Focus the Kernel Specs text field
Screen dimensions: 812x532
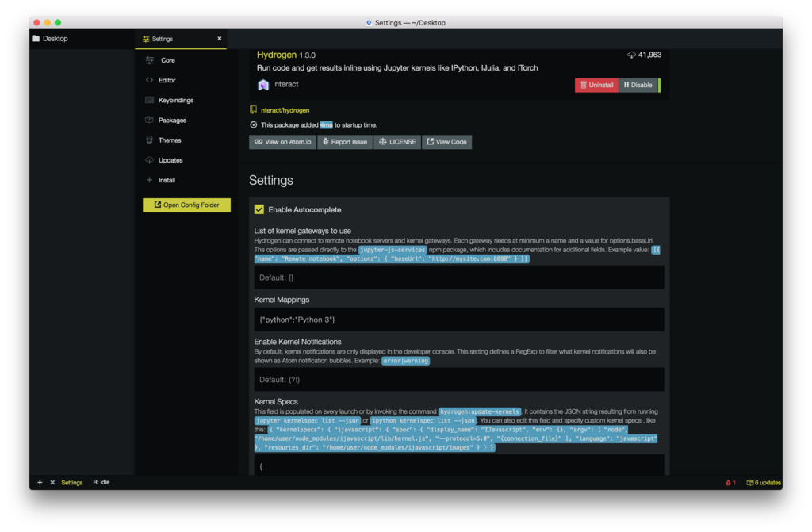[459, 465]
